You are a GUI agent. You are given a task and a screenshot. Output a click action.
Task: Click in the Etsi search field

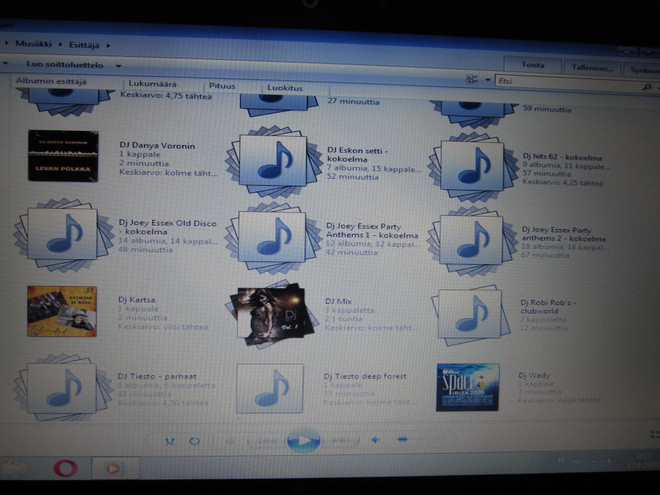pyautogui.click(x=566, y=83)
